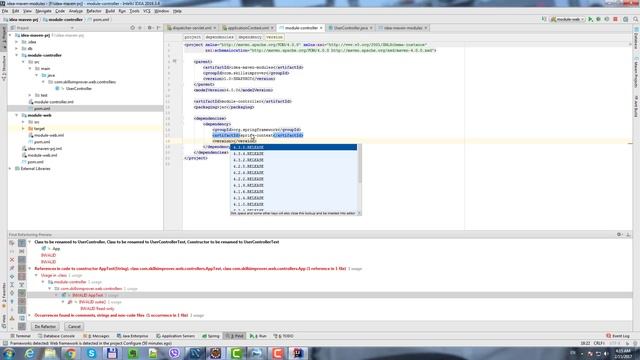Select UserController class in project tree
Image resolution: width=640 pixels, height=360 pixels.
click(78, 89)
